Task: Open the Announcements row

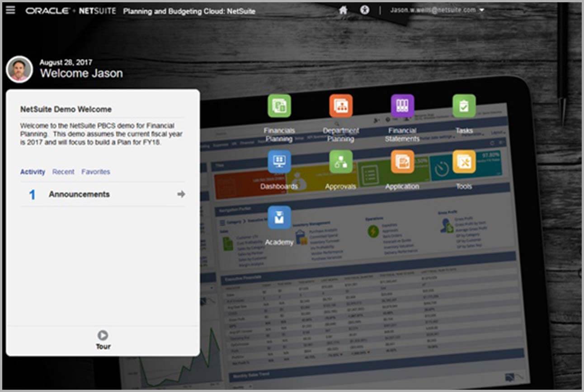Action: point(103,194)
